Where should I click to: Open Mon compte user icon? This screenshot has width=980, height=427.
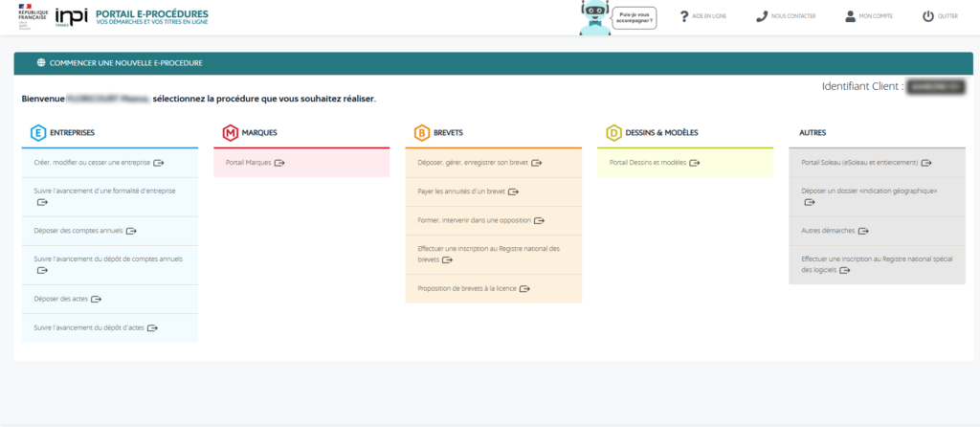point(850,16)
